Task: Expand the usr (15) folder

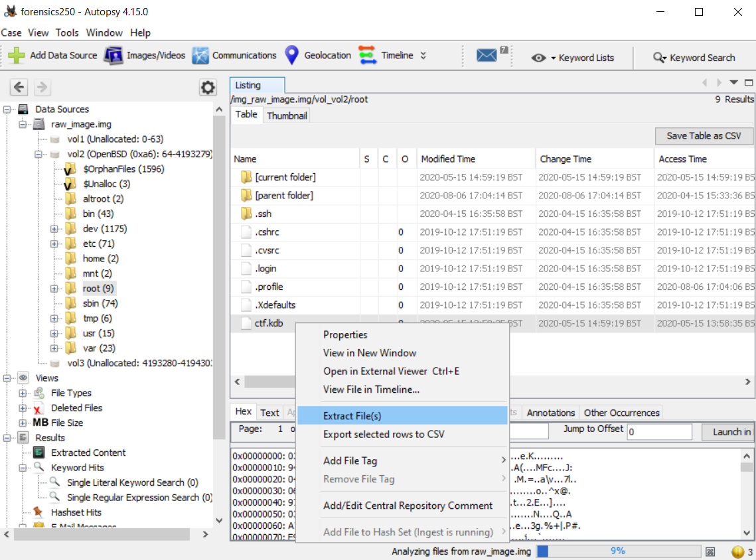Action: coord(54,334)
